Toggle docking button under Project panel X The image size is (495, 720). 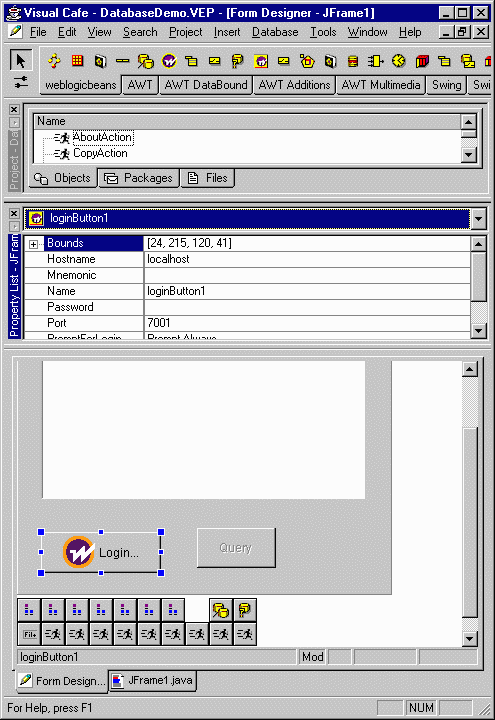14,122
